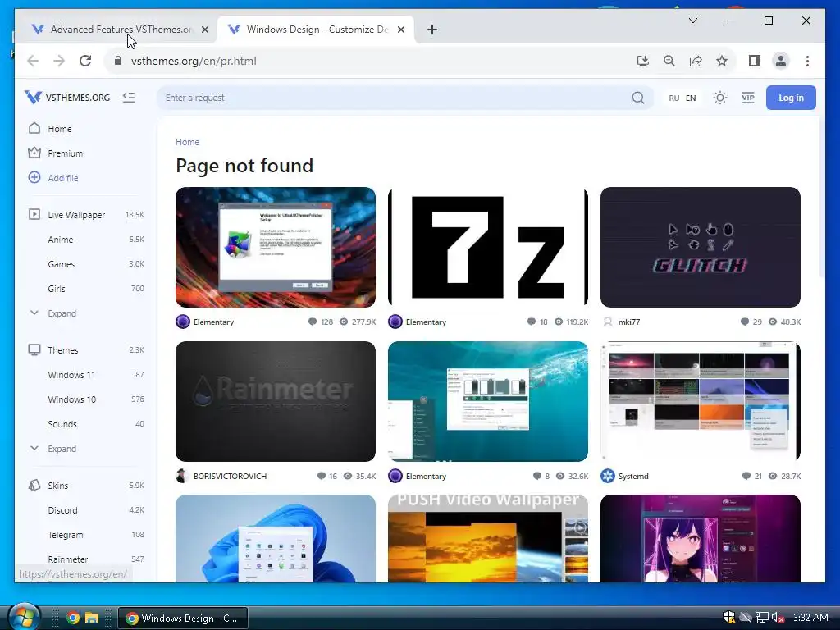This screenshot has height=630, width=840.
Task: Click Systemd author avatar
Action: [x=608, y=476]
